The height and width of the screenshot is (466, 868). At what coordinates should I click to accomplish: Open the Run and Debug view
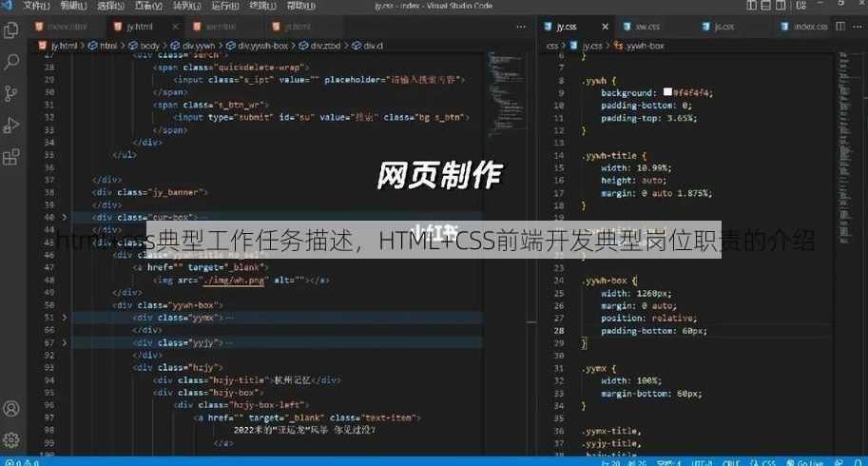(11, 126)
